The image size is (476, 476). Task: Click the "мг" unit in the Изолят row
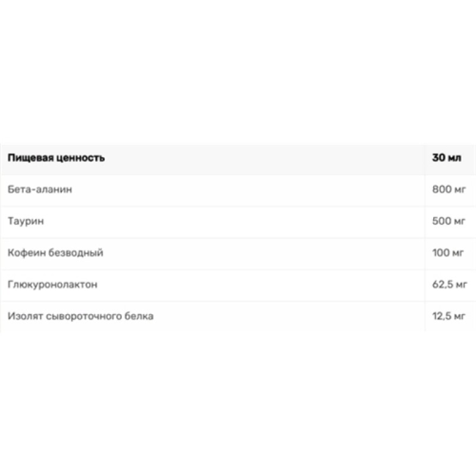460,316
